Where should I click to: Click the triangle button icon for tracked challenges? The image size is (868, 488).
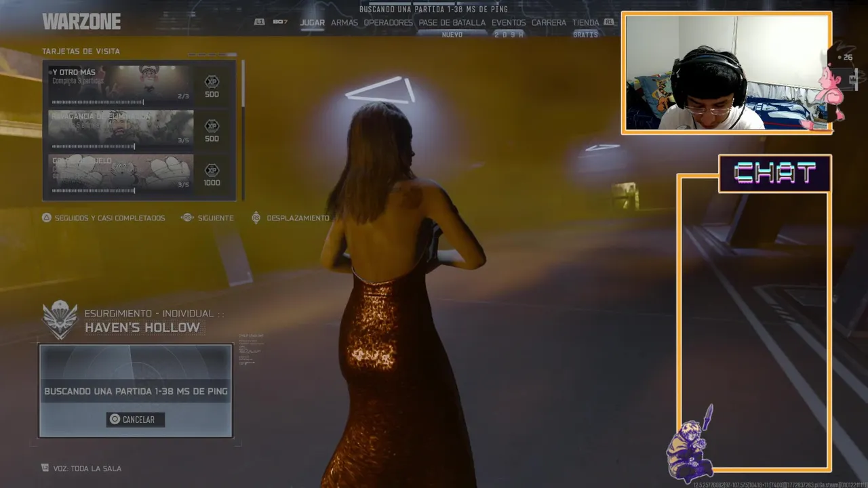click(47, 218)
